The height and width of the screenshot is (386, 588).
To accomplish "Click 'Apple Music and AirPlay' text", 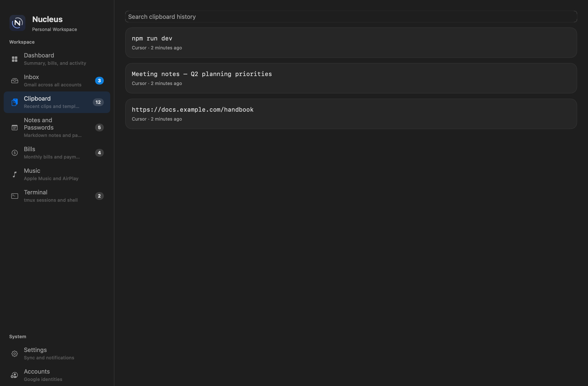I will (51, 179).
